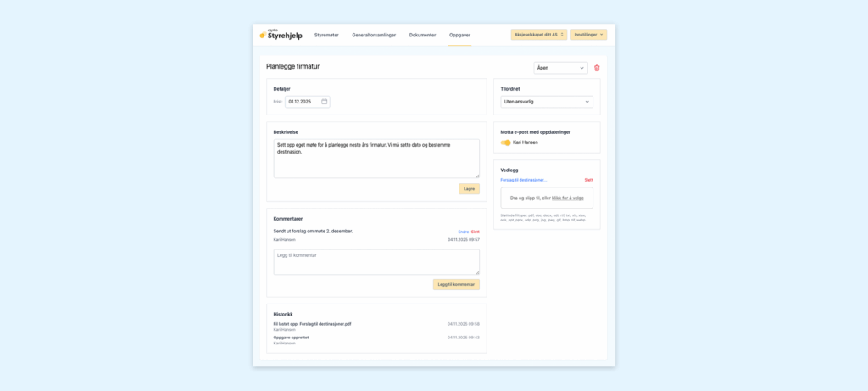Switch to the Generalforsamlinger tab
Viewport: 868px width, 391px height.
click(x=374, y=35)
